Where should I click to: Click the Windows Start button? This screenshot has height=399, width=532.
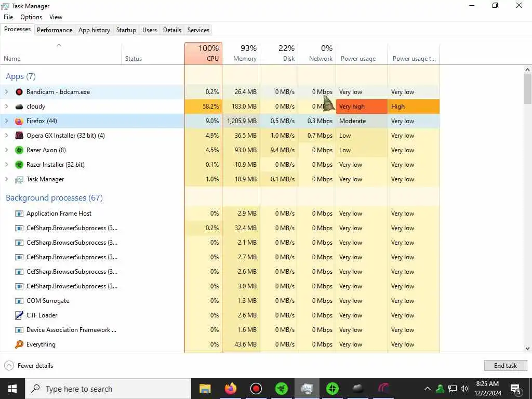pos(12,389)
